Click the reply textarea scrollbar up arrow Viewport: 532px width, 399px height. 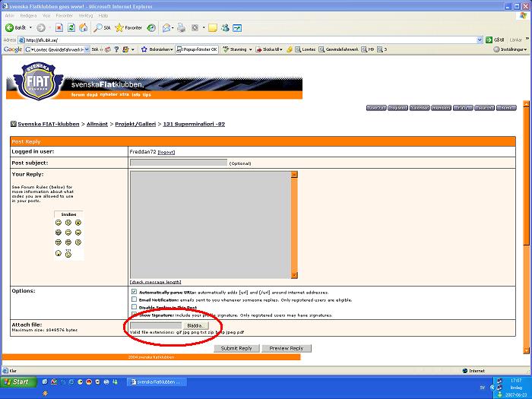click(294, 174)
